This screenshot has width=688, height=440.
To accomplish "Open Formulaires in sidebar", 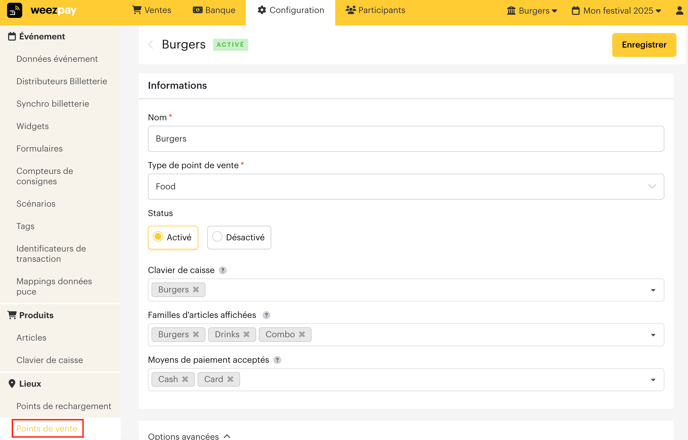I will (x=39, y=148).
